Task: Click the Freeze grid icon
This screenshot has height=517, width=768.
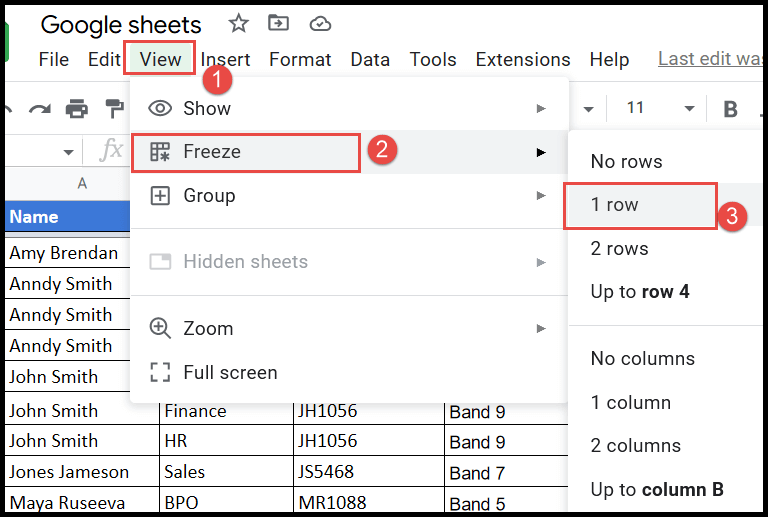Action: tap(160, 152)
